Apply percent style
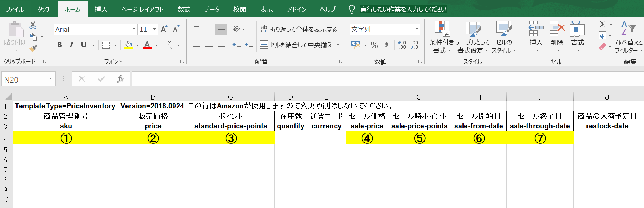This screenshot has height=208, width=644. click(374, 45)
